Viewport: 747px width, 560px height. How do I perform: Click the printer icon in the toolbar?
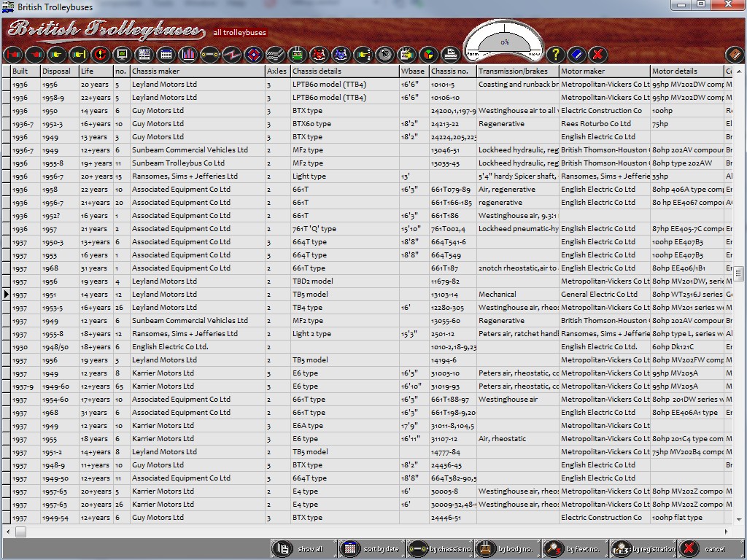point(450,54)
